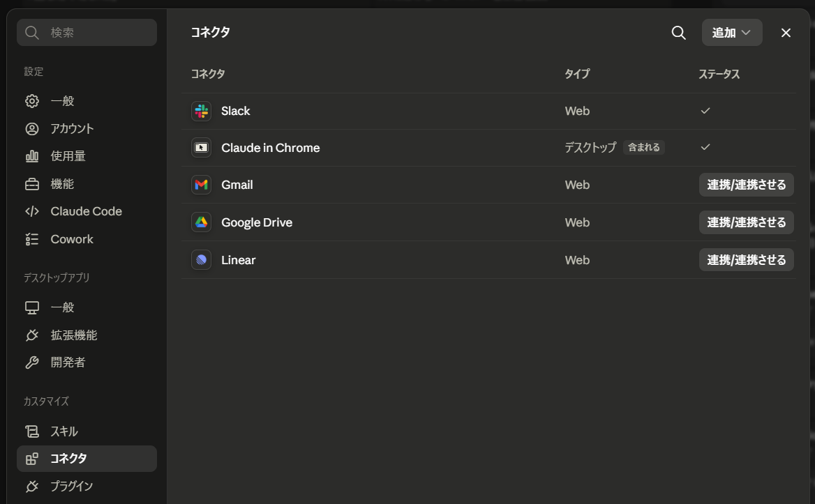Click the Claude in Chrome name
Viewport: 815px width, 504px height.
(270, 148)
